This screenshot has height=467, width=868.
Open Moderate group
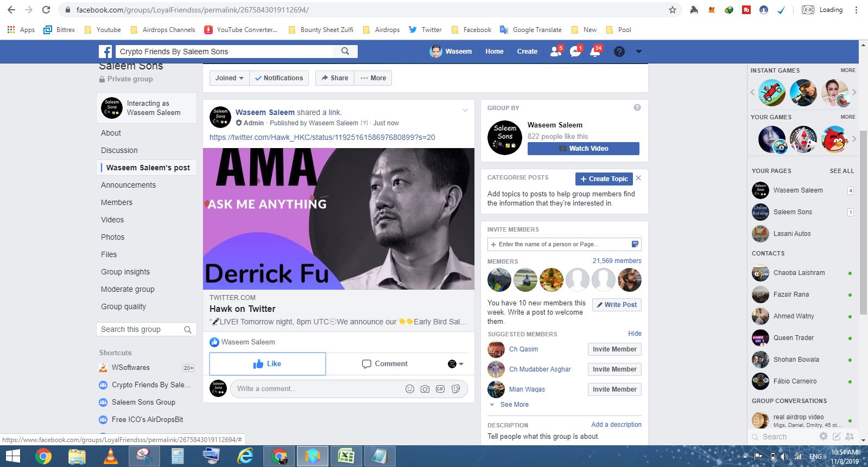click(128, 289)
